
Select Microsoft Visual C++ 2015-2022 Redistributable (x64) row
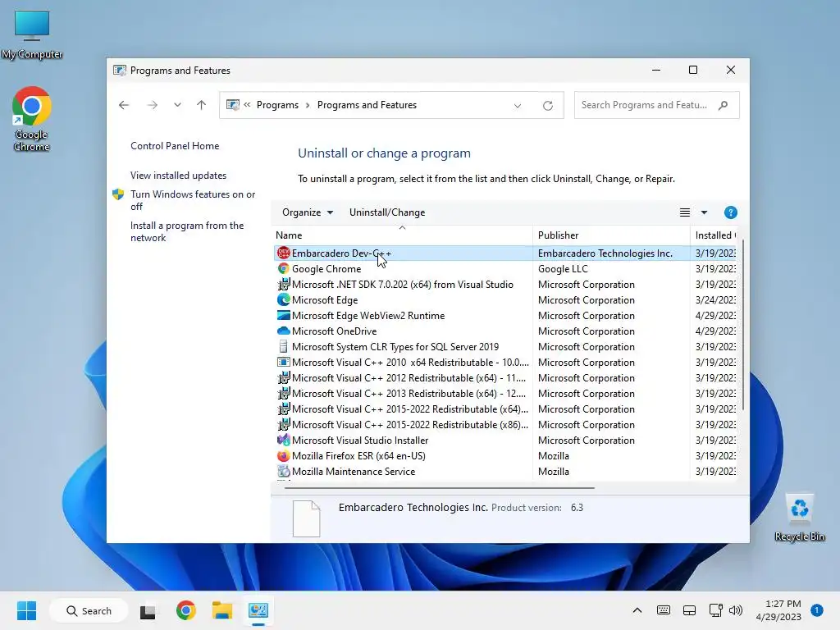506,409
